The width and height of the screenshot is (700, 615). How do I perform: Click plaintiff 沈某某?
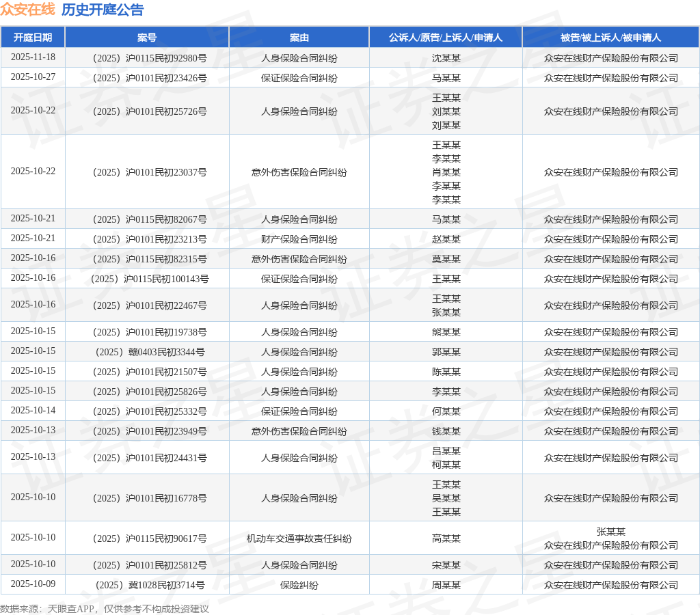pos(446,58)
